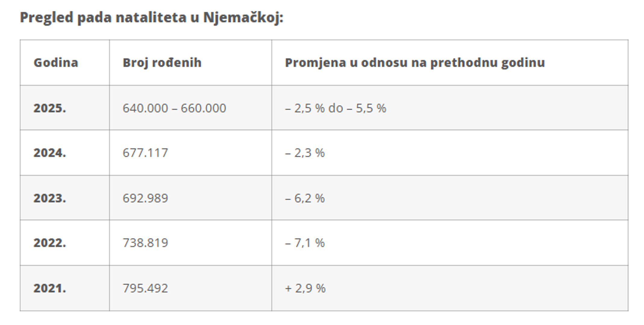Screen dimensions: 644x325
Task: Click "Promjena u odnosu na prethodnu godinu" header
Action: [x=415, y=63]
